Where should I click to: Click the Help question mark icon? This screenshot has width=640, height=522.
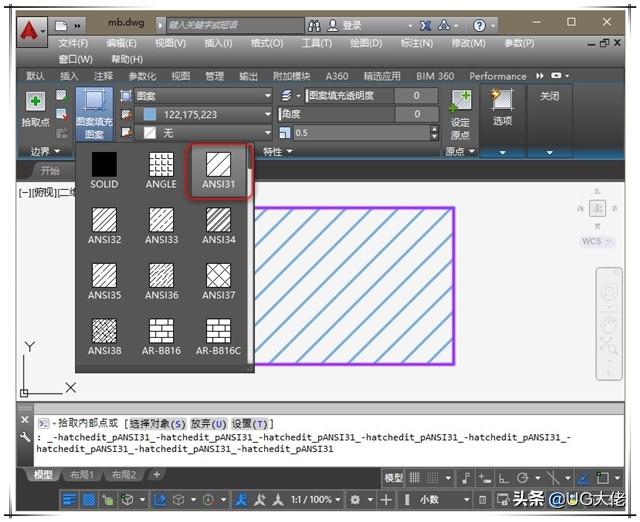(x=479, y=26)
